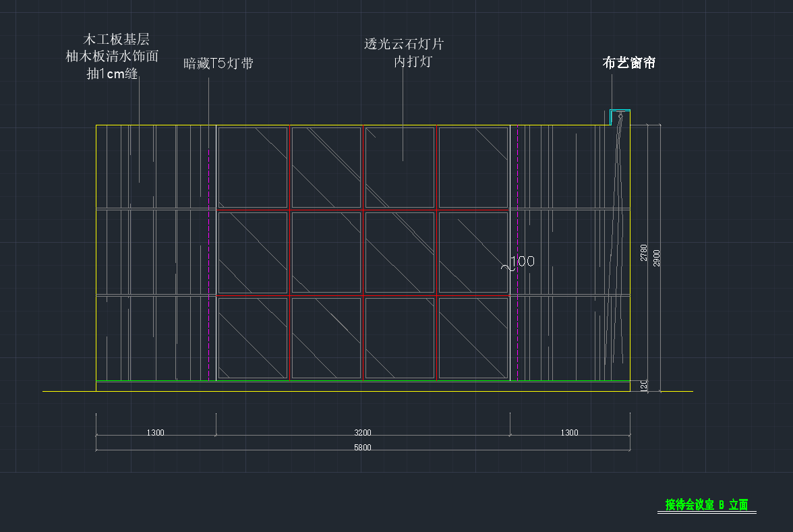The width and height of the screenshot is (793, 532).
Task: Click the 柚木板清水饰面 text label
Action: tap(112, 57)
